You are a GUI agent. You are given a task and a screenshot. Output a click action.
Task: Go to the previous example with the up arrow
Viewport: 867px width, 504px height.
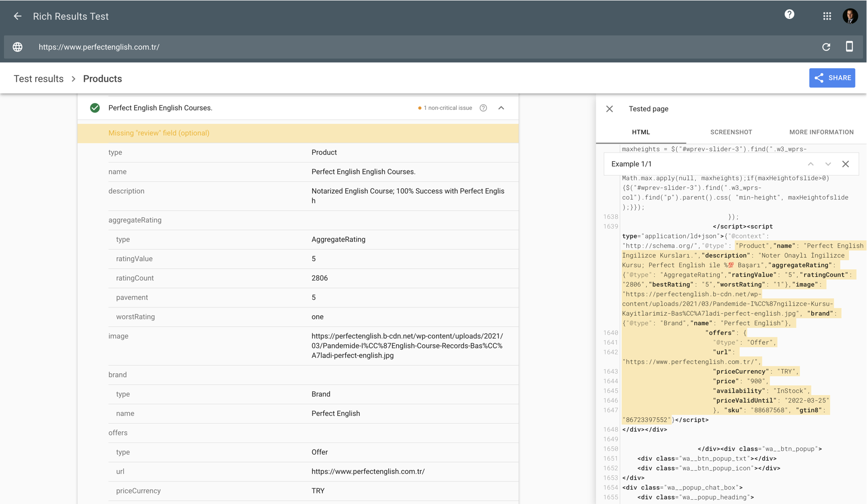pos(810,164)
